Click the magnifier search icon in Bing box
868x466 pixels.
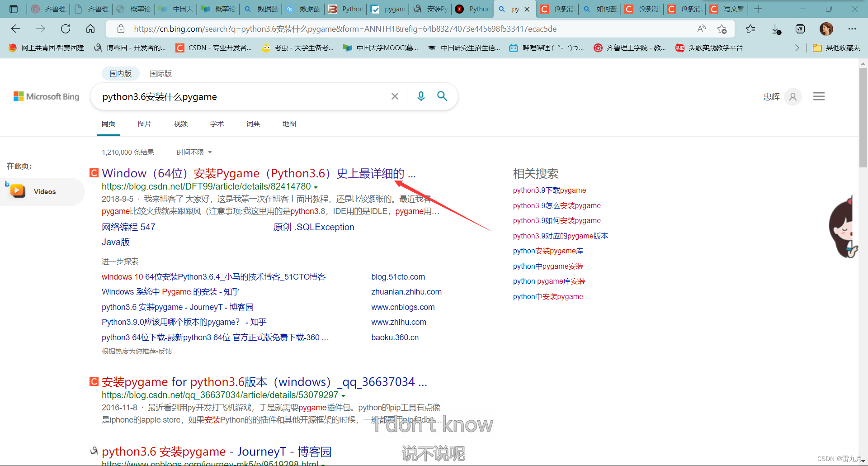[x=442, y=96]
